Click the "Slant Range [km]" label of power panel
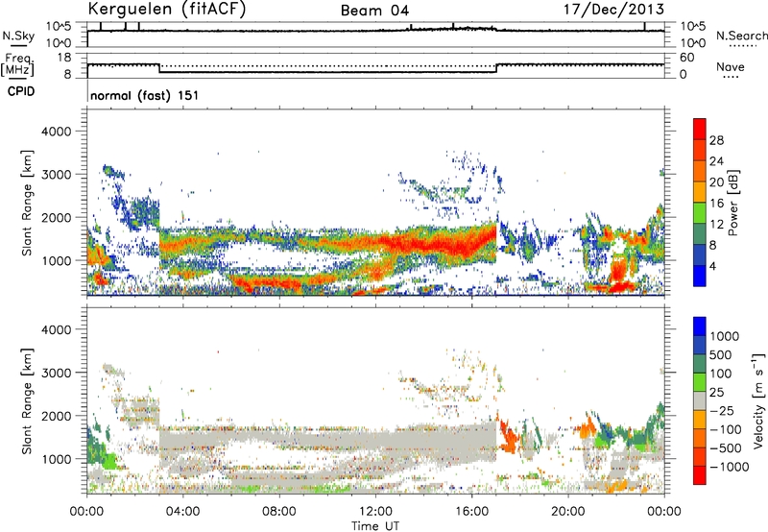The width and height of the screenshot is (768, 532). point(27,203)
